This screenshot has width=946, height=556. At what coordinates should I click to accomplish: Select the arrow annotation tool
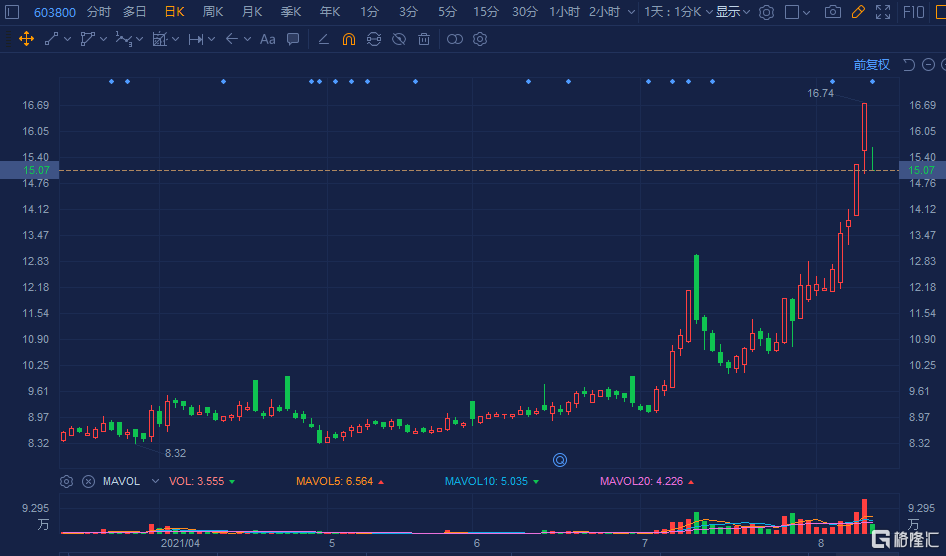(x=232, y=39)
